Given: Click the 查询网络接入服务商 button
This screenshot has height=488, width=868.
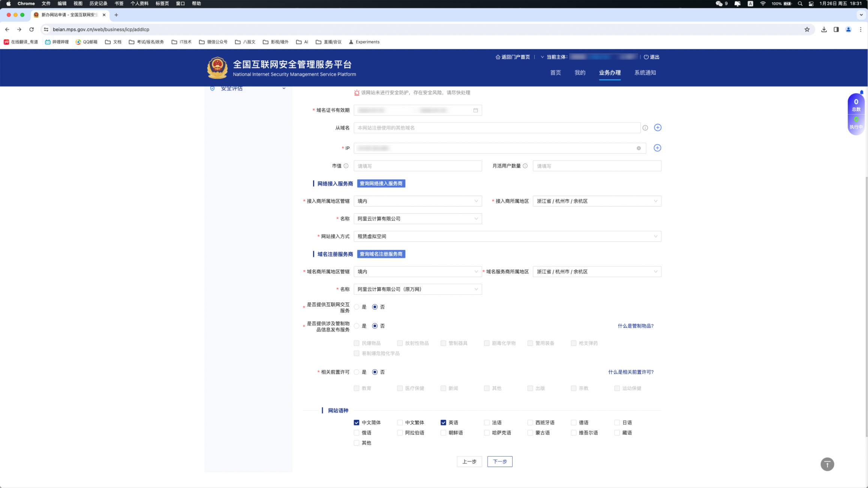Looking at the screenshot, I should coord(381,183).
